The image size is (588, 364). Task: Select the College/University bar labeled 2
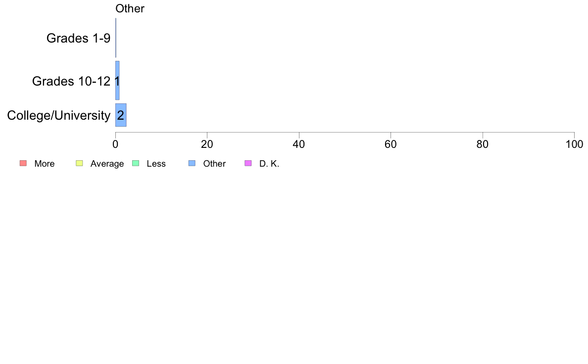click(x=121, y=115)
